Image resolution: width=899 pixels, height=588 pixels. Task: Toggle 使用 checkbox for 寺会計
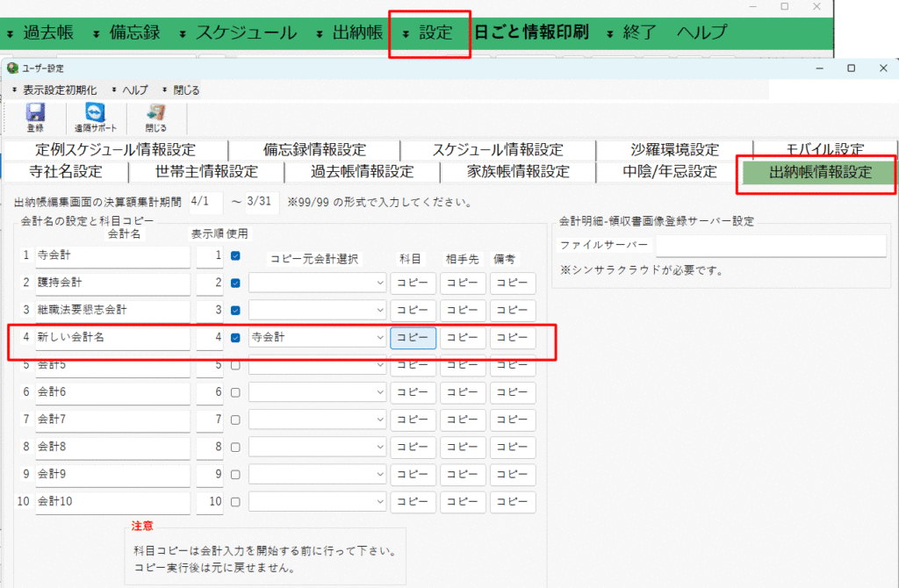point(234,256)
